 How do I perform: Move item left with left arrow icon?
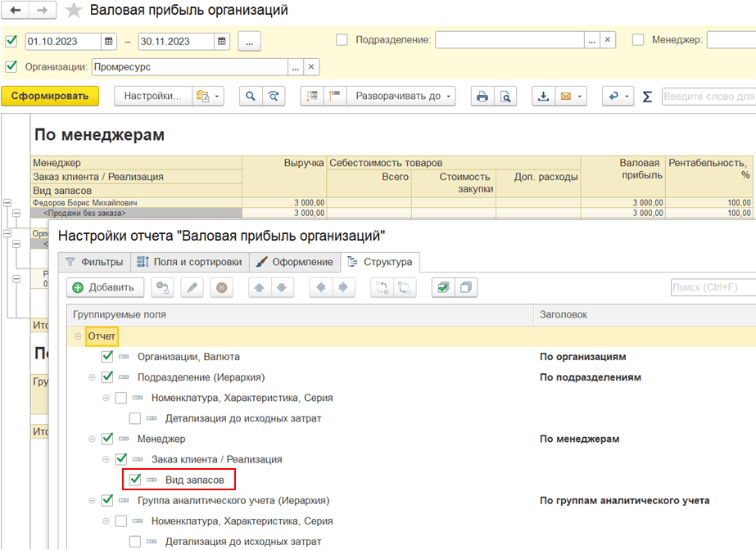[x=320, y=287]
